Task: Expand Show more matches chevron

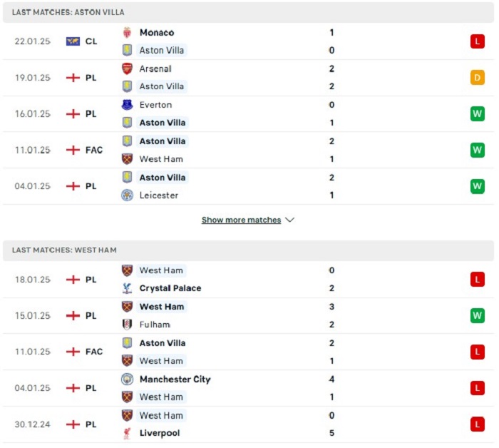Action: (x=289, y=220)
